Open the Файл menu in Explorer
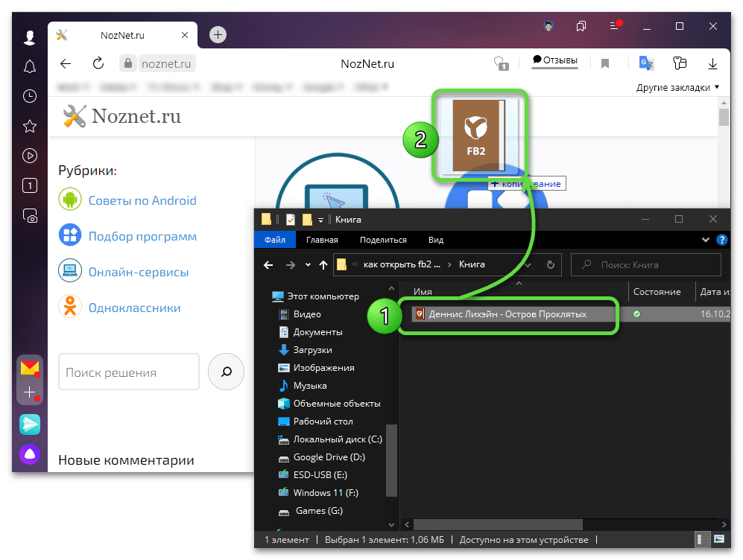 [274, 240]
